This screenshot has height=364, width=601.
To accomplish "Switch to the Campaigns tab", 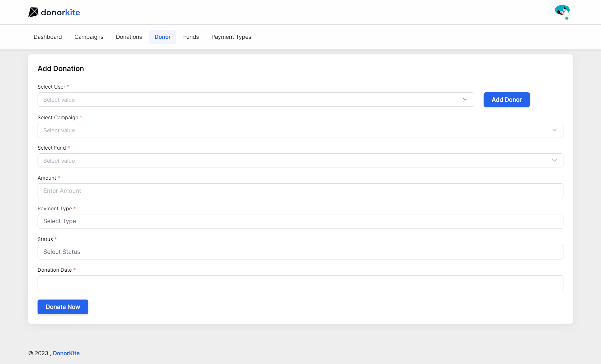I will click(89, 37).
